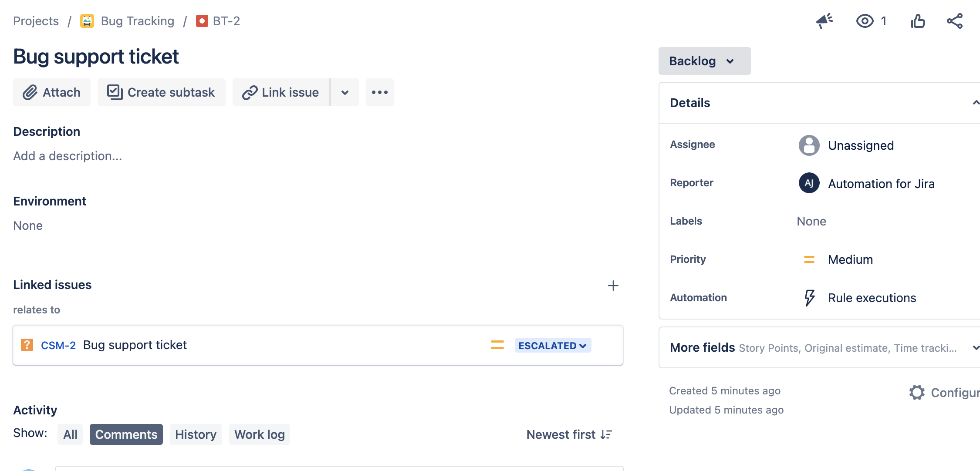Open the CSM-2 linked issue link
The image size is (980, 471).
pyautogui.click(x=58, y=345)
